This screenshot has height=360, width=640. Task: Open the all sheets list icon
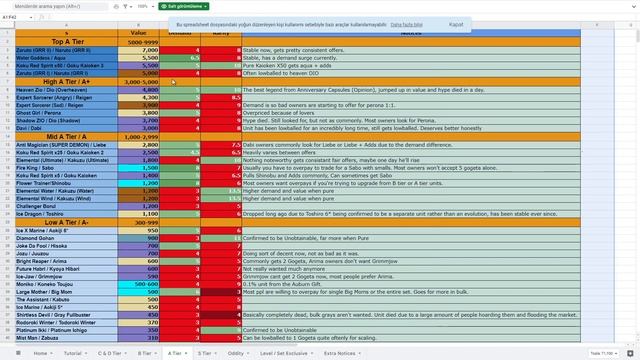[18, 353]
